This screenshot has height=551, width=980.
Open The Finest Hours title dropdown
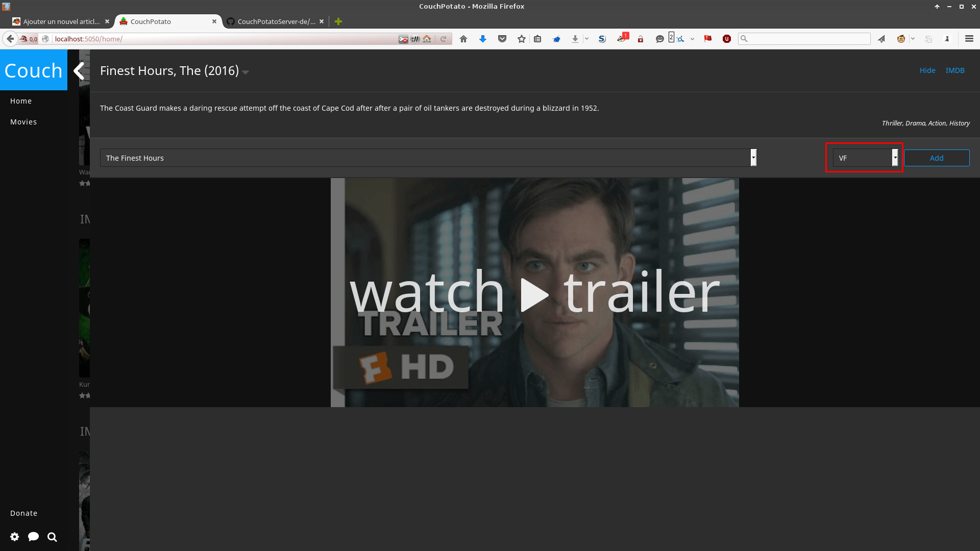click(x=428, y=158)
